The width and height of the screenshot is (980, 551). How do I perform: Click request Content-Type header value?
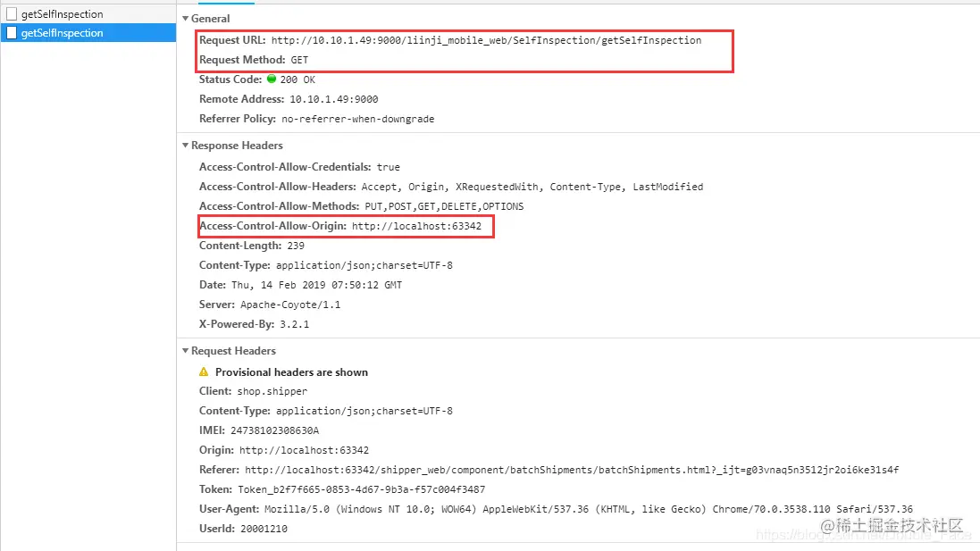pos(364,411)
